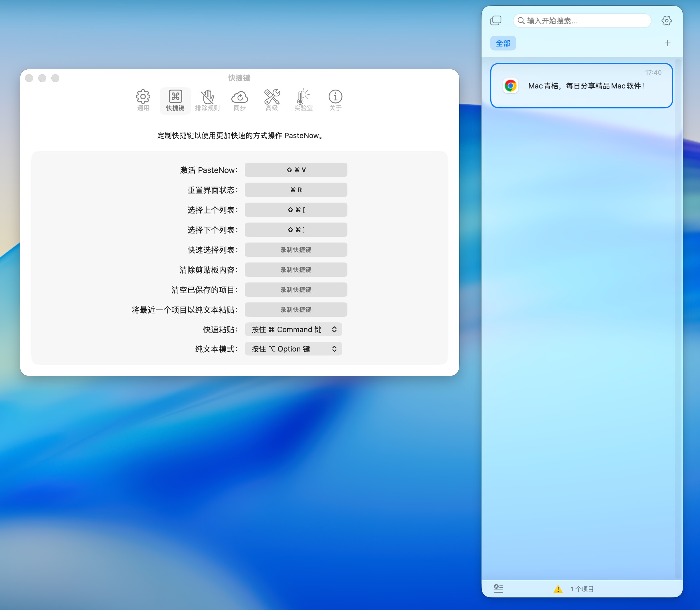Click the yellow warning triangle icon
The image size is (700, 610).
(x=558, y=589)
